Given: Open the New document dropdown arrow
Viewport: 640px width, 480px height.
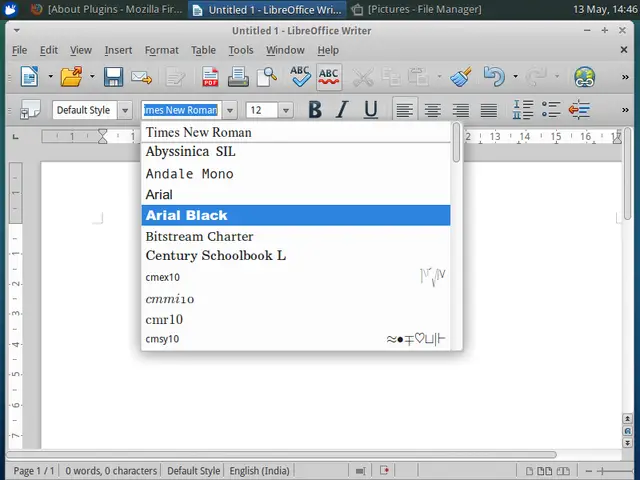Looking at the screenshot, I should coord(51,76).
